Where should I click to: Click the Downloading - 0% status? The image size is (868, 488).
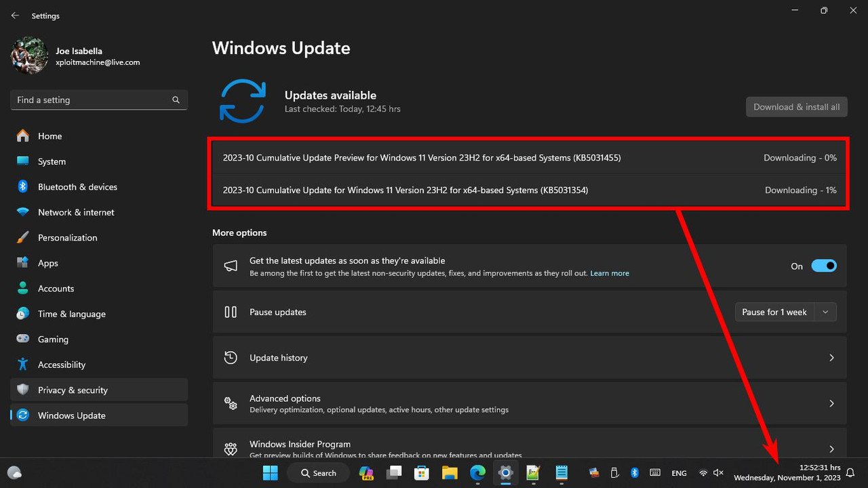[x=800, y=158]
